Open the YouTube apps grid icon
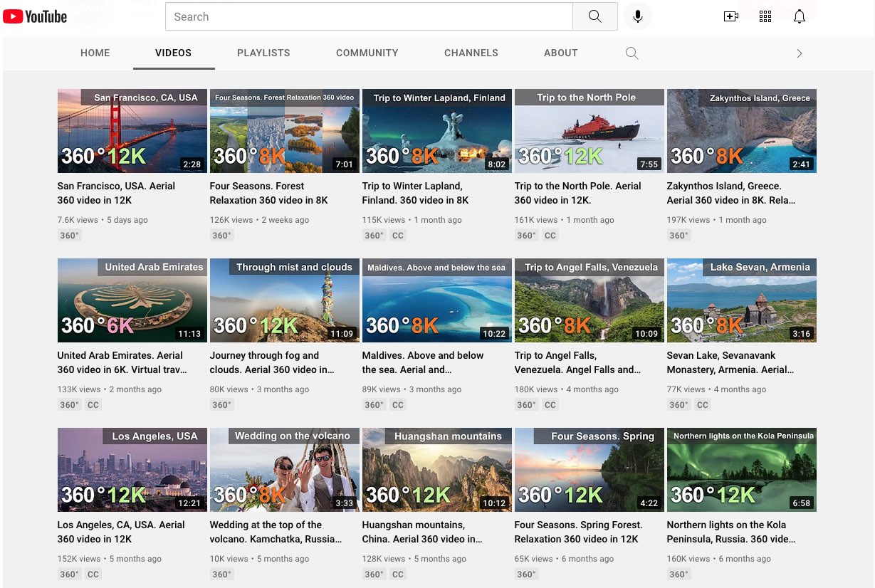Screen dimensions: 875x588 (765, 16)
